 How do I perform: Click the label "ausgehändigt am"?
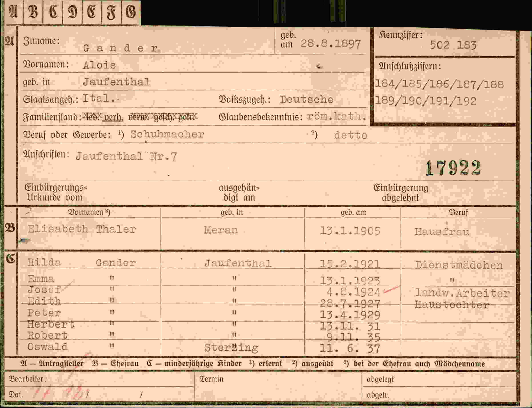click(239, 193)
